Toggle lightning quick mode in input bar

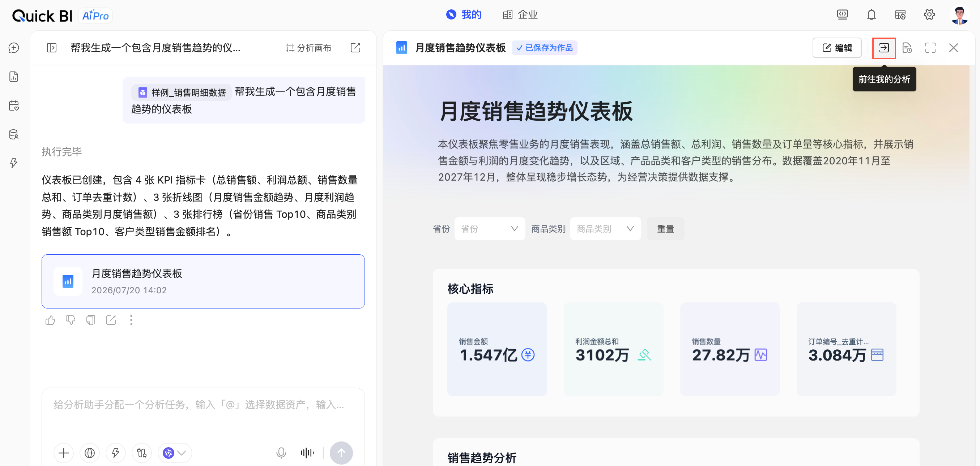[116, 453]
